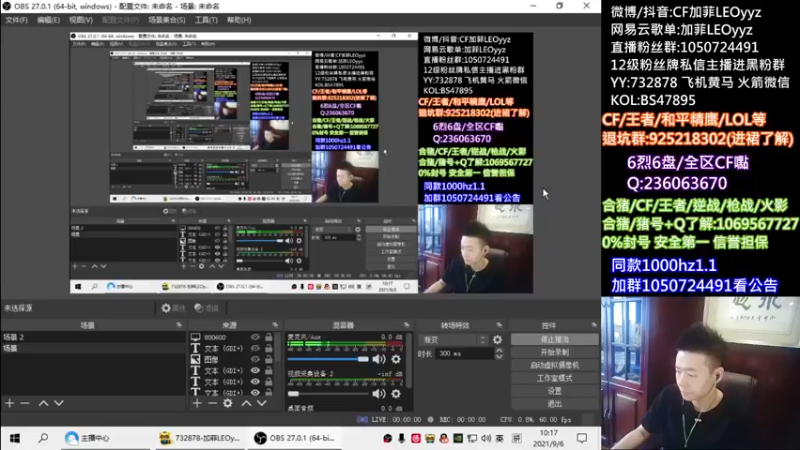Toggle lock on 文本 (GDI+) directly below 图像
The height and width of the screenshot is (450, 800).
click(268, 370)
